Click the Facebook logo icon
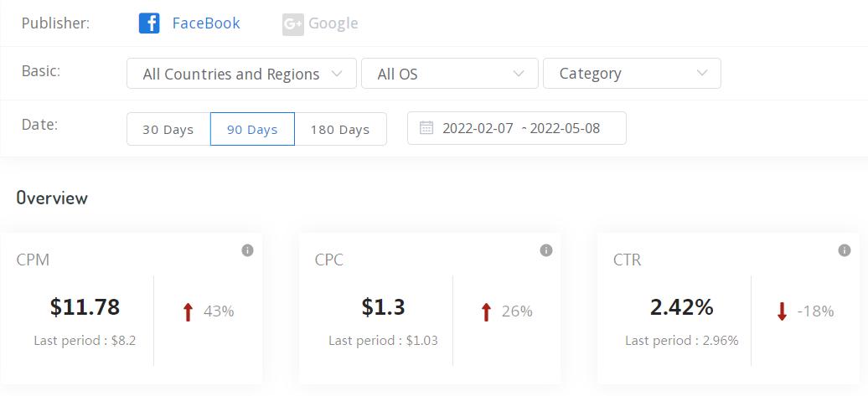Viewport: 868px width, 396px height. pyautogui.click(x=149, y=23)
